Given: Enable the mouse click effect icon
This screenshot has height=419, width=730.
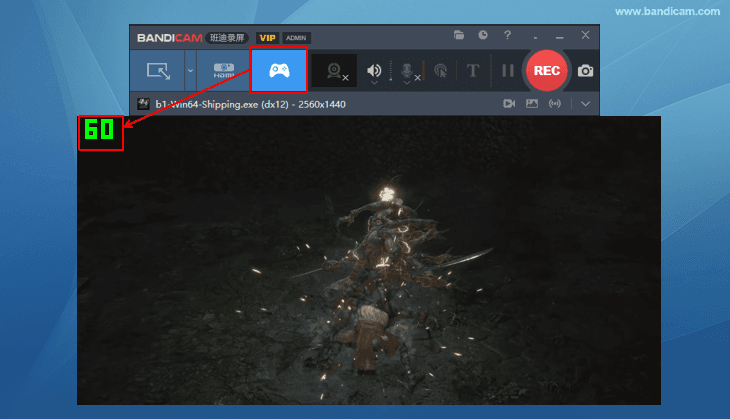Looking at the screenshot, I should [x=439, y=71].
